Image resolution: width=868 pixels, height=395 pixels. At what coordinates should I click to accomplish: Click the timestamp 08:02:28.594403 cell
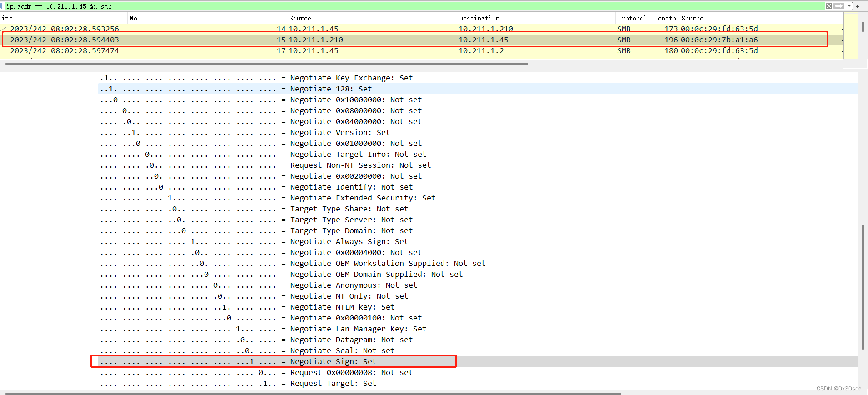click(x=65, y=40)
